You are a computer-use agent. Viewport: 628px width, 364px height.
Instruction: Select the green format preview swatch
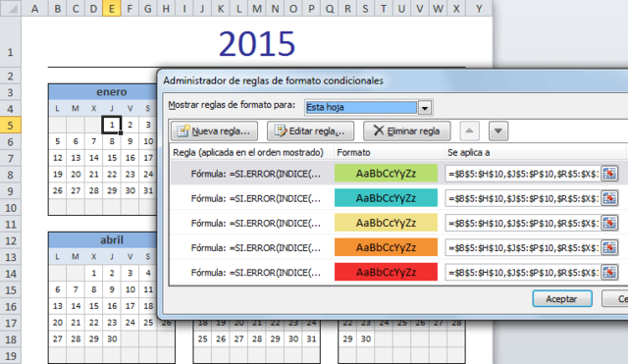tap(386, 174)
